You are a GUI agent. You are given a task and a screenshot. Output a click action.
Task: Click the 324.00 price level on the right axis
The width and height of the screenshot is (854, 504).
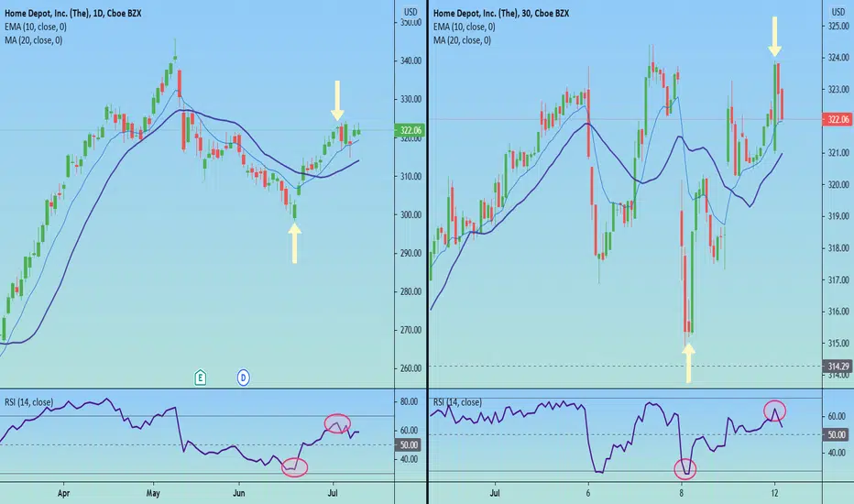838,57
